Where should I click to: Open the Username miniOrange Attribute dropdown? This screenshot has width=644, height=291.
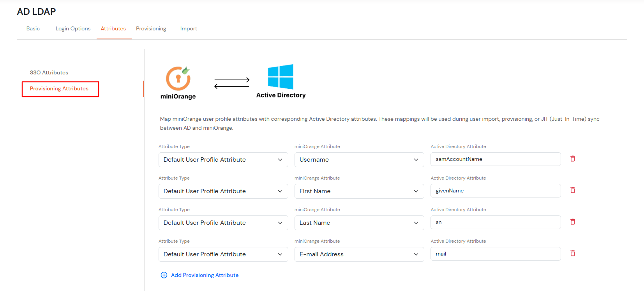click(359, 160)
